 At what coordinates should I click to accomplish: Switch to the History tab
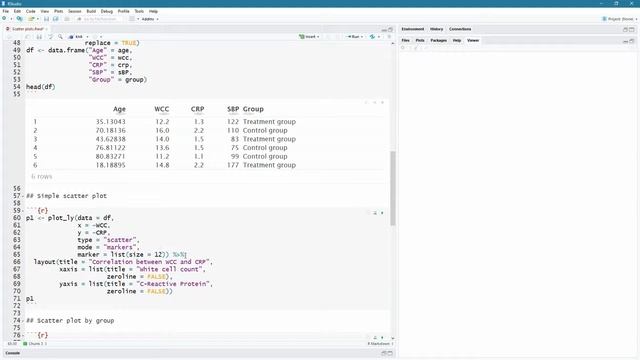point(436,29)
